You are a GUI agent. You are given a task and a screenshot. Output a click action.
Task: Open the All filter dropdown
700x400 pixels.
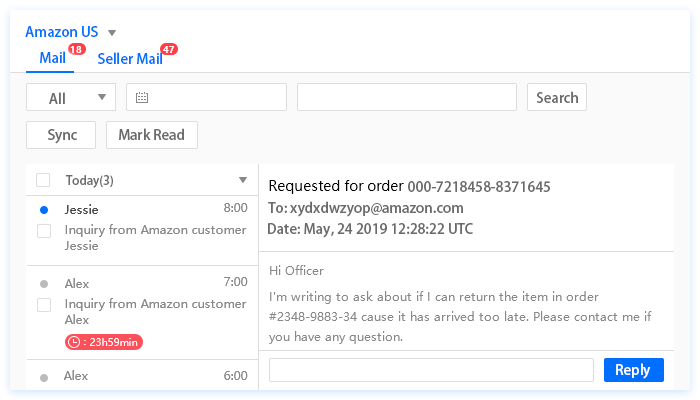(x=71, y=98)
